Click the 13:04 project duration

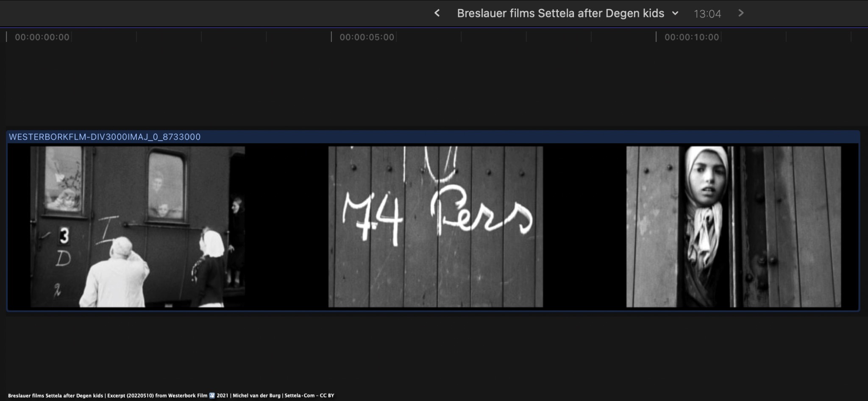[707, 14]
